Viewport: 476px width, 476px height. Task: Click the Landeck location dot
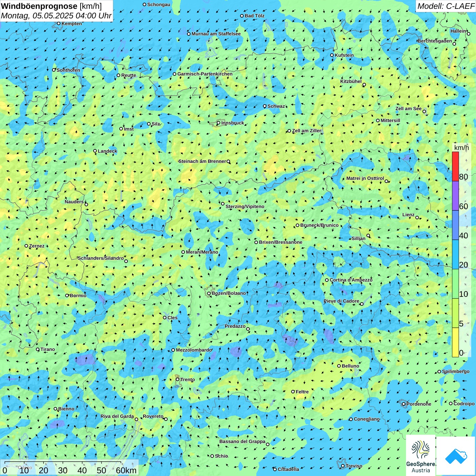(x=95, y=151)
